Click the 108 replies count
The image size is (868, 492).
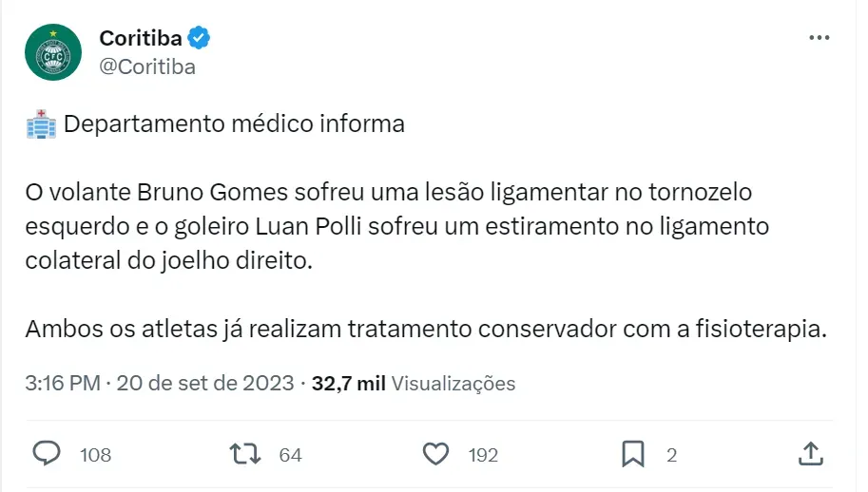pos(95,455)
